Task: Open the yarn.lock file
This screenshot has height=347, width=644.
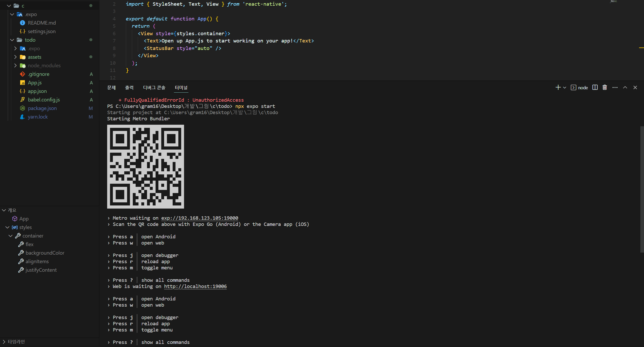Action: tap(38, 117)
